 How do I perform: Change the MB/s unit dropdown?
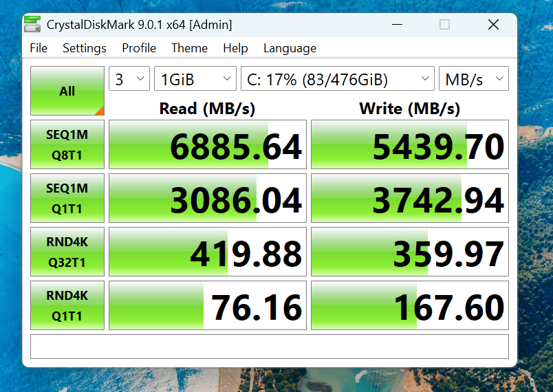pyautogui.click(x=473, y=79)
